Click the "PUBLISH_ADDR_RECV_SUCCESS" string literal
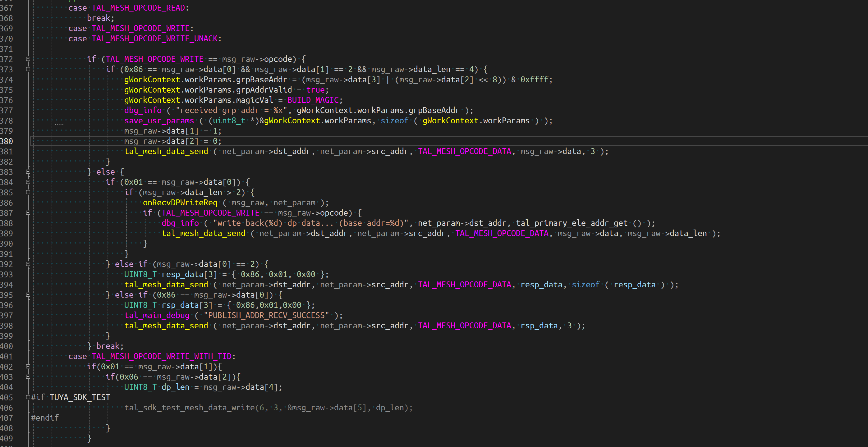 point(266,315)
